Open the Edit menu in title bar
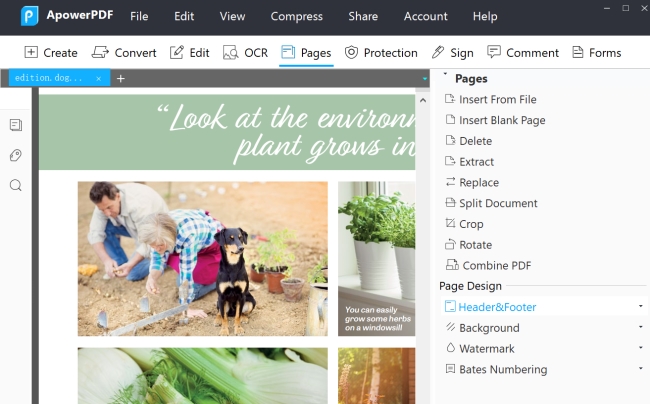The height and width of the screenshot is (404, 650). 184,16
